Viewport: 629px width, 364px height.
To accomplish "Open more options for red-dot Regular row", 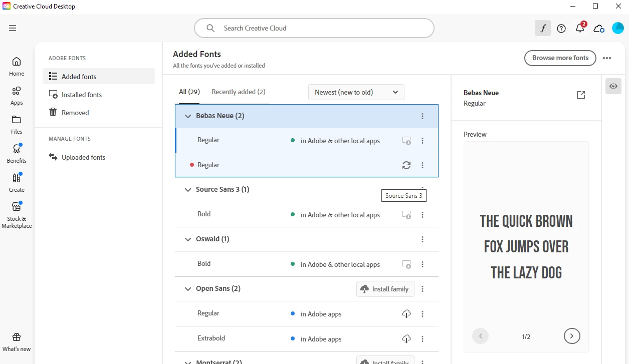I will pos(423,165).
